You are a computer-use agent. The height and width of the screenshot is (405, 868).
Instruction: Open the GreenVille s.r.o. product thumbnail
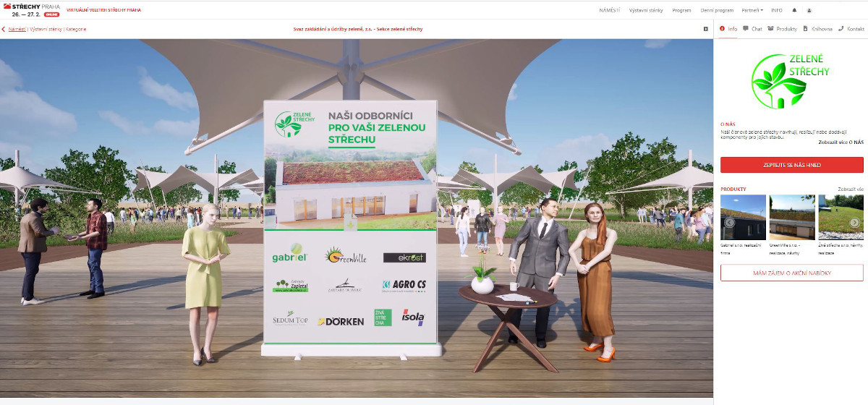coord(792,217)
